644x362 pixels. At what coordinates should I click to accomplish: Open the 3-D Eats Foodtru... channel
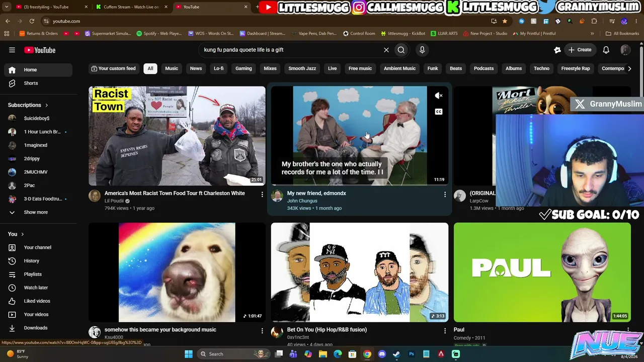39,199
